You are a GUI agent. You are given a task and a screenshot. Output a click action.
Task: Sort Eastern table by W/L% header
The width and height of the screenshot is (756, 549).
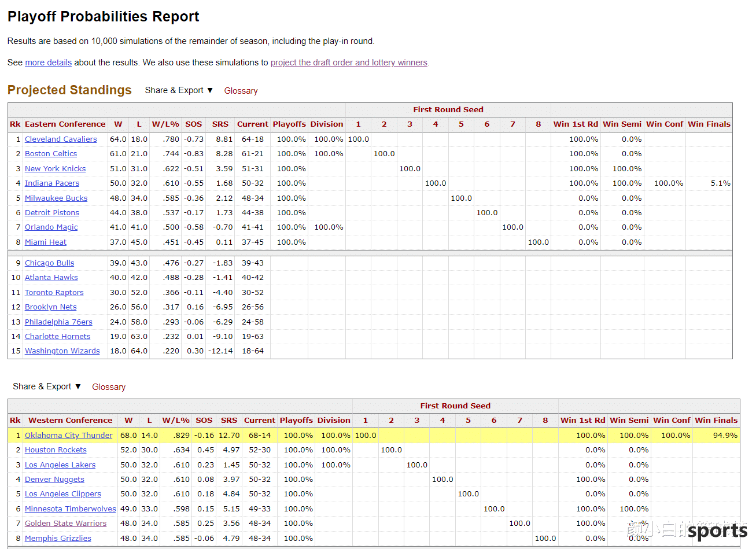coord(165,124)
